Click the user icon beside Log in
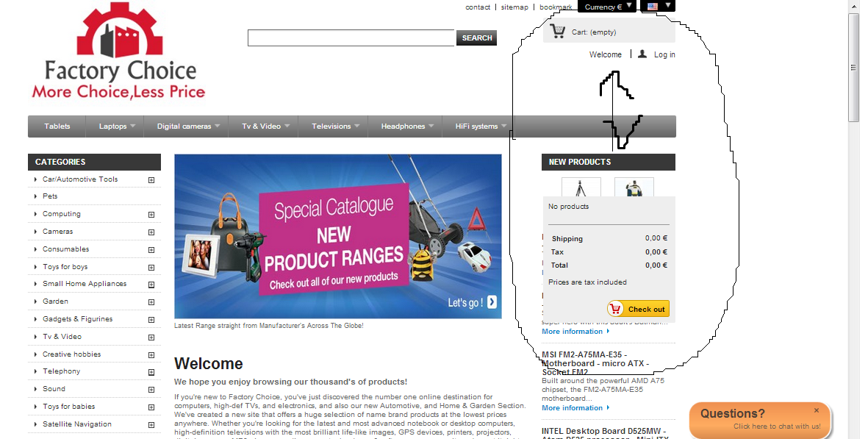 (642, 54)
